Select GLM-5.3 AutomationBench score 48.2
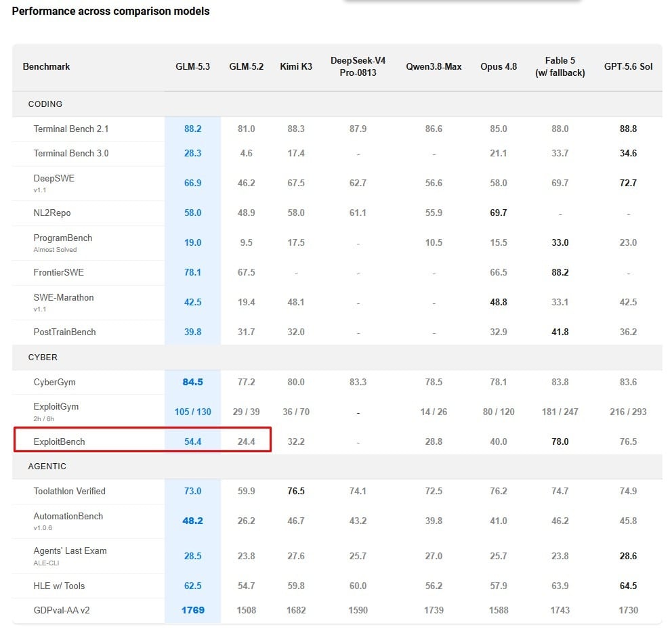672x629 pixels. [192, 521]
